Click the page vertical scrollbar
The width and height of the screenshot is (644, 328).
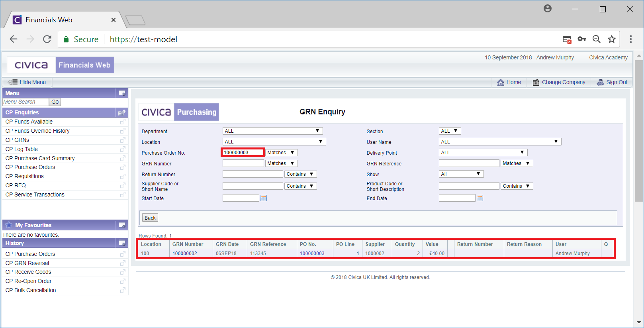tap(639, 132)
